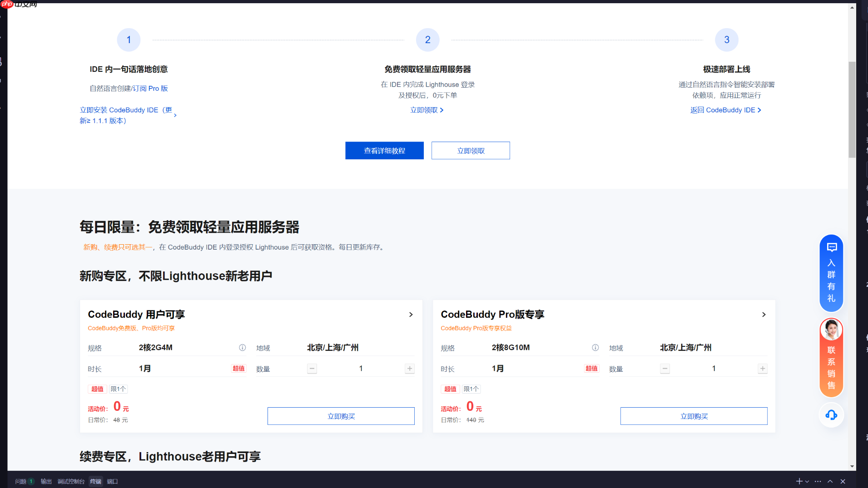Increase quantity with the plus stepper
The image size is (868, 488).
pos(409,369)
